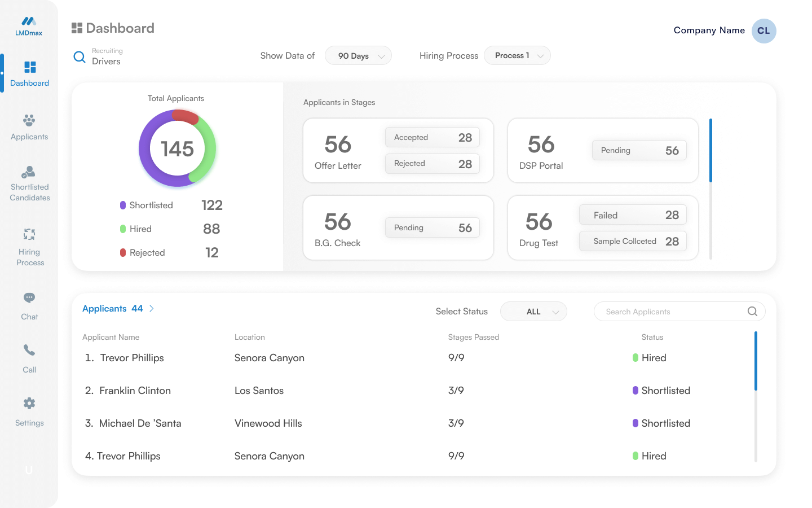The image size is (812, 508).
Task: Open the Call phone icon
Action: (x=29, y=351)
